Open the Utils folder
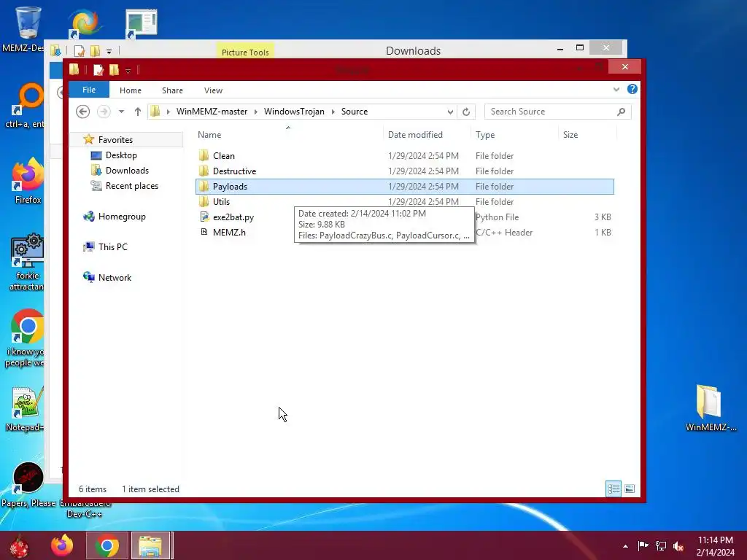747x560 pixels. pyautogui.click(x=221, y=201)
